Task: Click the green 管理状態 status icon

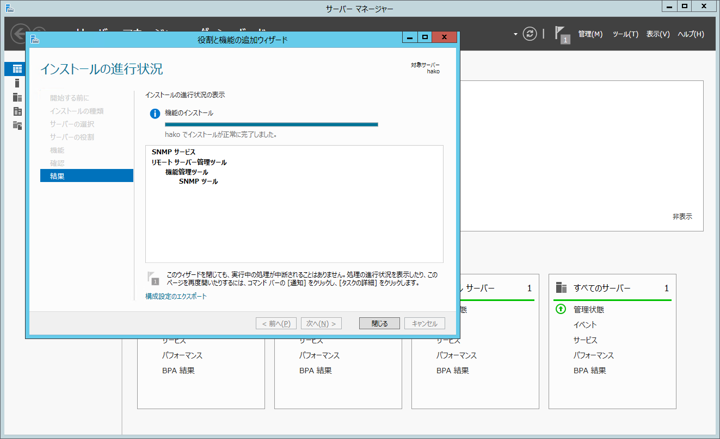Action: 561,309
